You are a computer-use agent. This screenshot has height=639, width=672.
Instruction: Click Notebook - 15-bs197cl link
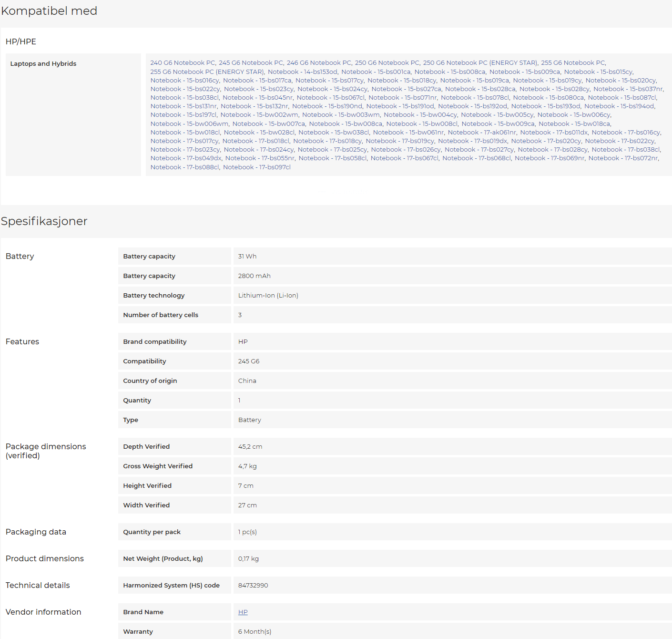point(183,115)
